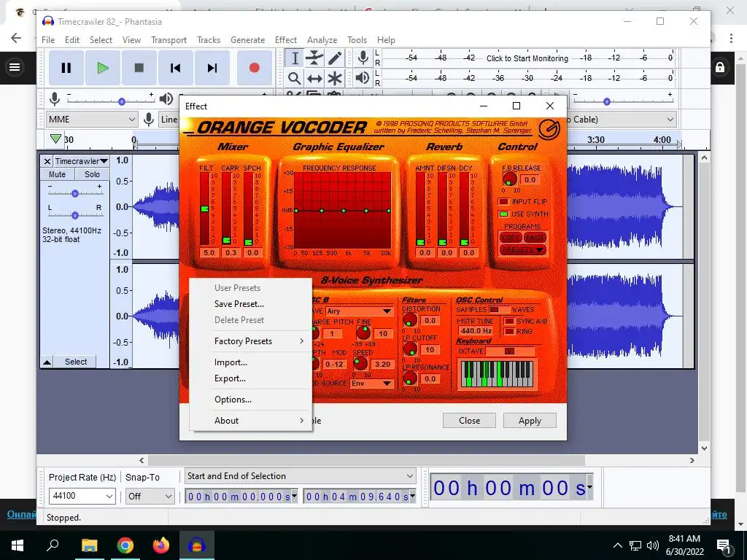Open the Start and End of Selection dropdown
The image size is (747, 560).
pyautogui.click(x=301, y=476)
